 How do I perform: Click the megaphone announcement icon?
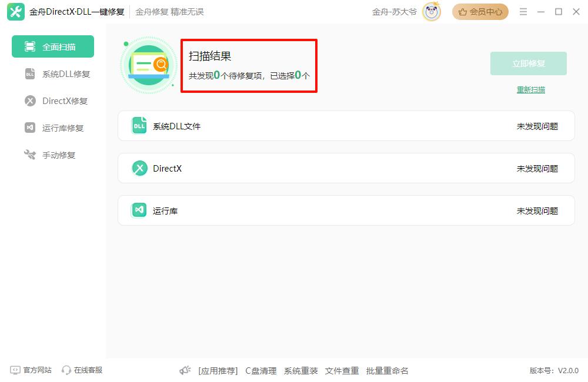coord(185,370)
